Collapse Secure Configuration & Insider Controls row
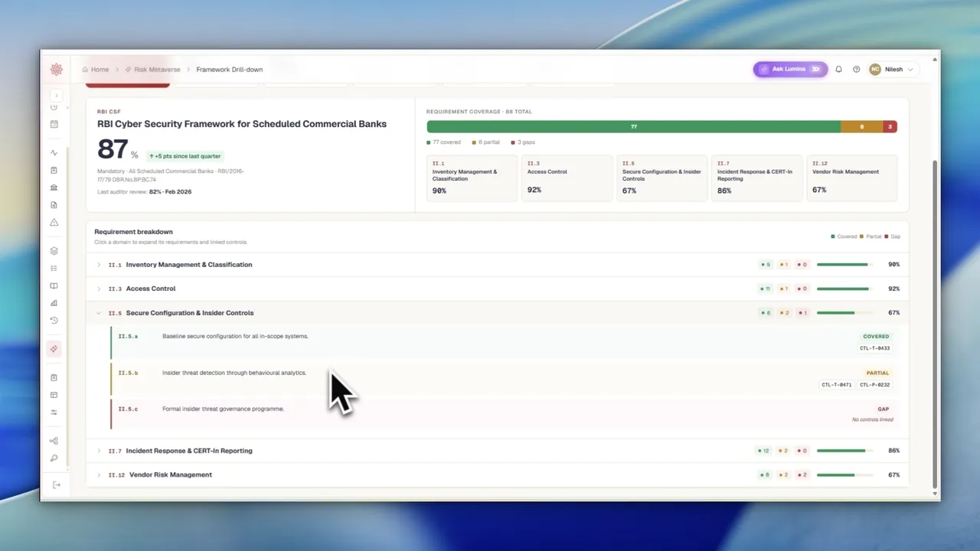Viewport: 980px width, 551px height. pyautogui.click(x=497, y=313)
